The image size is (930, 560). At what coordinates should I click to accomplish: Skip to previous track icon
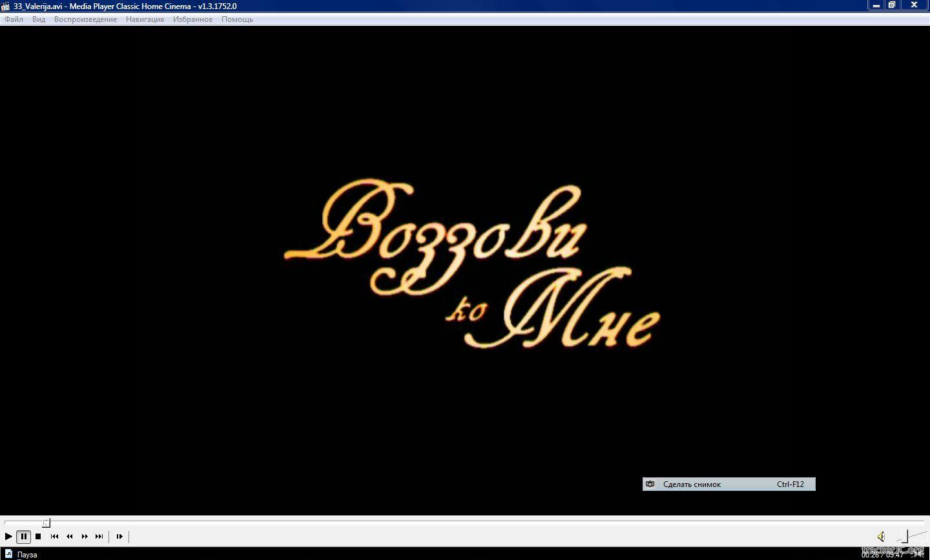click(55, 536)
